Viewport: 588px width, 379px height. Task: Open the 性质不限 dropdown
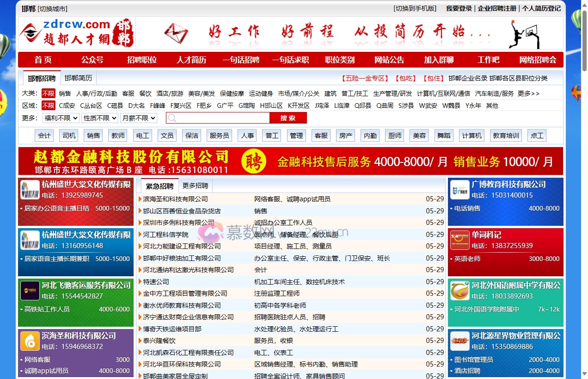99,118
